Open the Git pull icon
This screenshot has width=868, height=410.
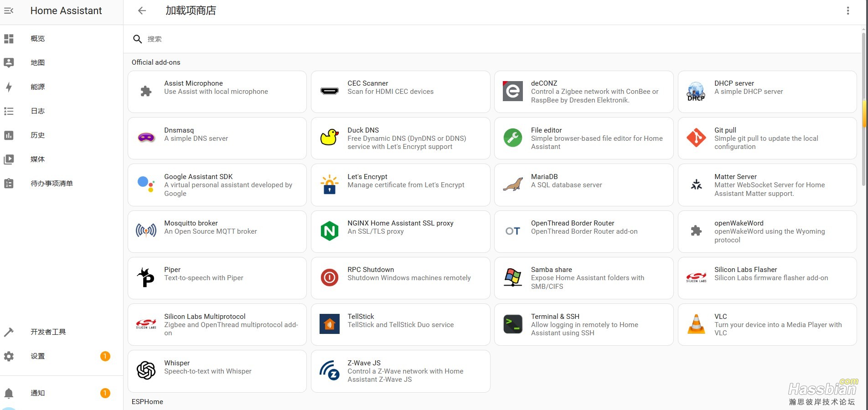click(x=696, y=138)
